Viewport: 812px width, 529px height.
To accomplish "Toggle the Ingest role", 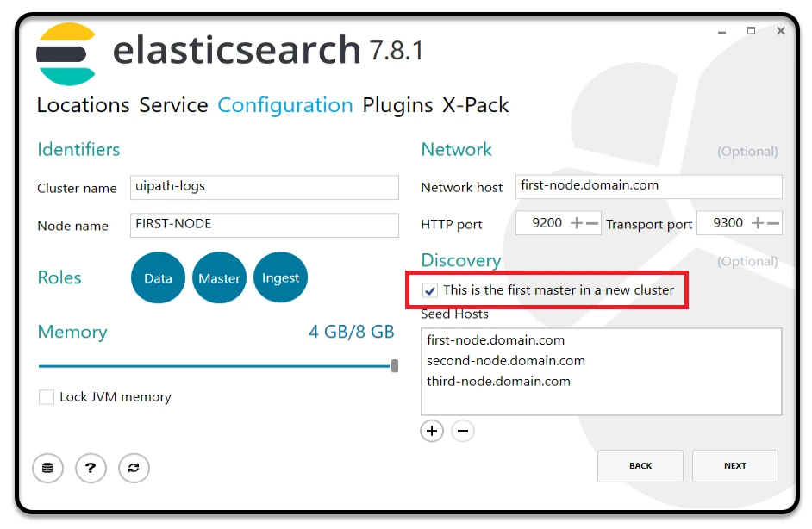I will (281, 278).
